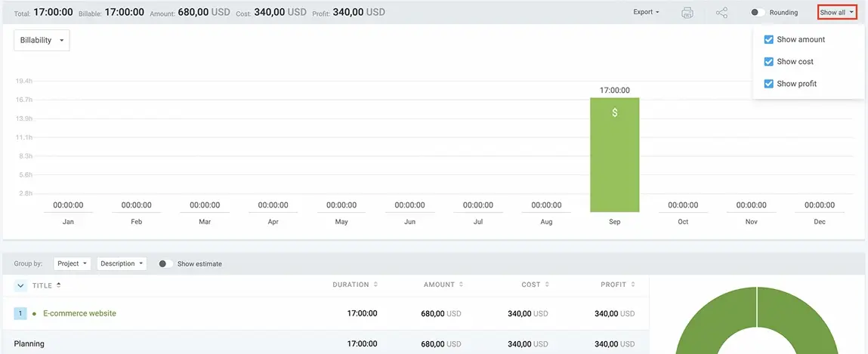Click the green September bar in chart
This screenshot has width=868, height=354.
[614, 155]
